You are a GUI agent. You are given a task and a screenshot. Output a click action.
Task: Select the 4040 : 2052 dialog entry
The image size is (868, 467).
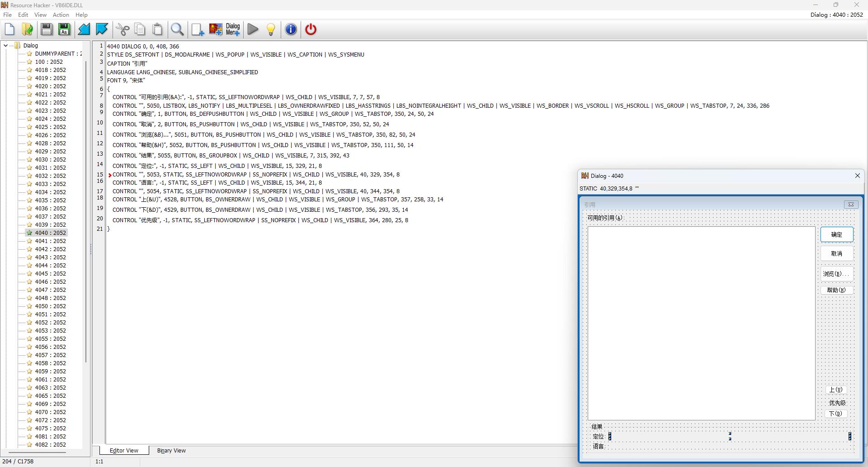[51, 233]
